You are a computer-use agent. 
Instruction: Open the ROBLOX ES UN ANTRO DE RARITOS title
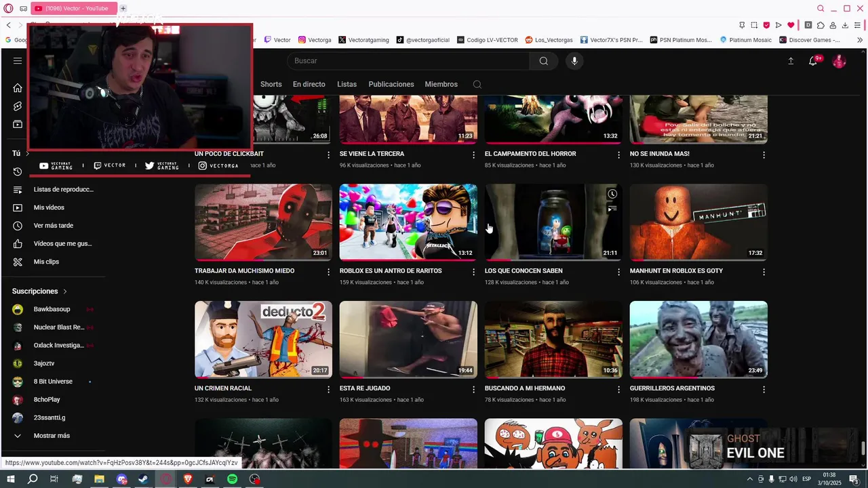(391, 271)
